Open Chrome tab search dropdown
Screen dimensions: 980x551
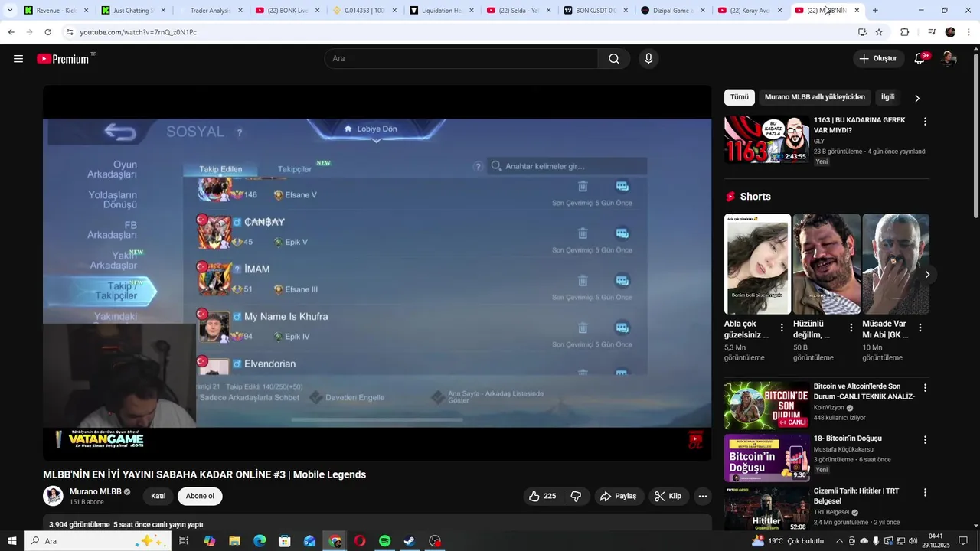coord(10,10)
